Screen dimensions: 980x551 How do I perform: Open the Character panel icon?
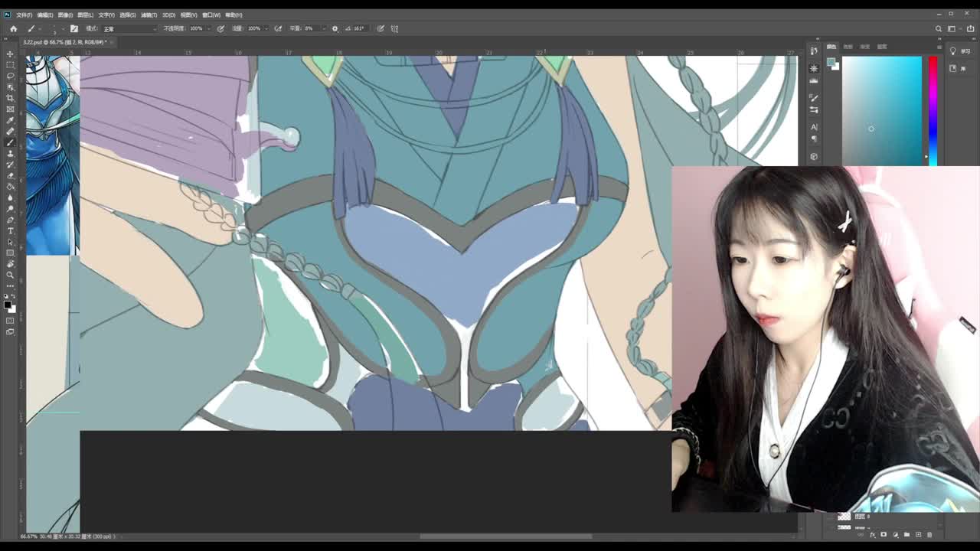click(x=814, y=127)
